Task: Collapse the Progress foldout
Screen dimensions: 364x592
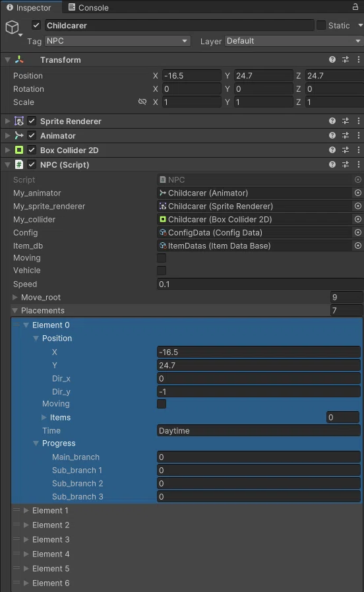Action: pos(36,444)
